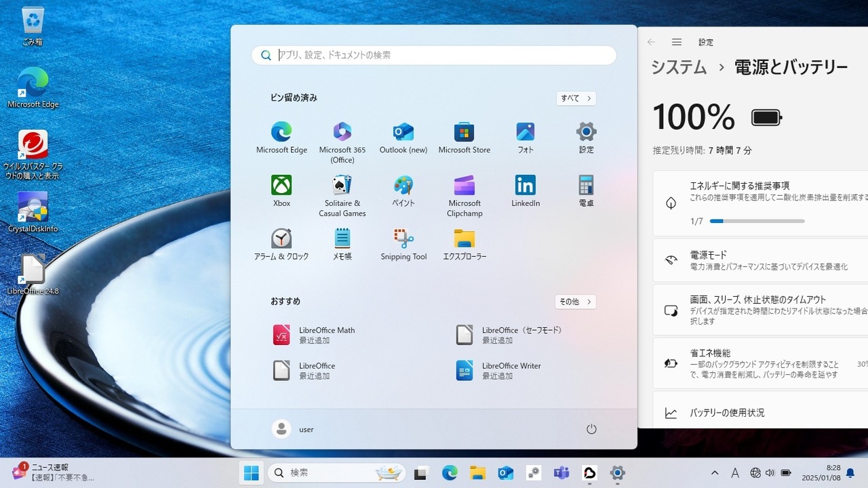Open Microsoft Store pinned app
The height and width of the screenshot is (488, 868).
point(465,138)
